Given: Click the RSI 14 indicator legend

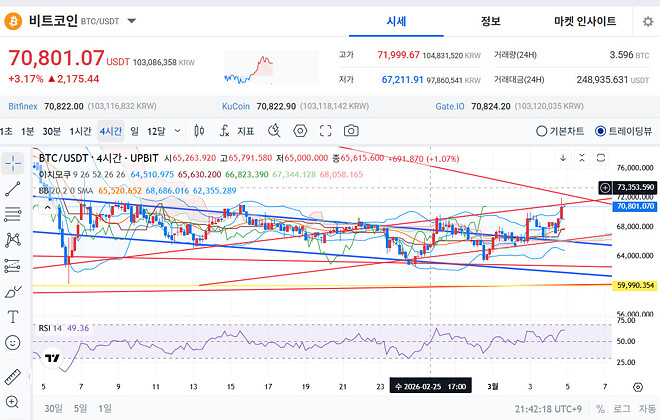Looking at the screenshot, I should coord(50,328).
